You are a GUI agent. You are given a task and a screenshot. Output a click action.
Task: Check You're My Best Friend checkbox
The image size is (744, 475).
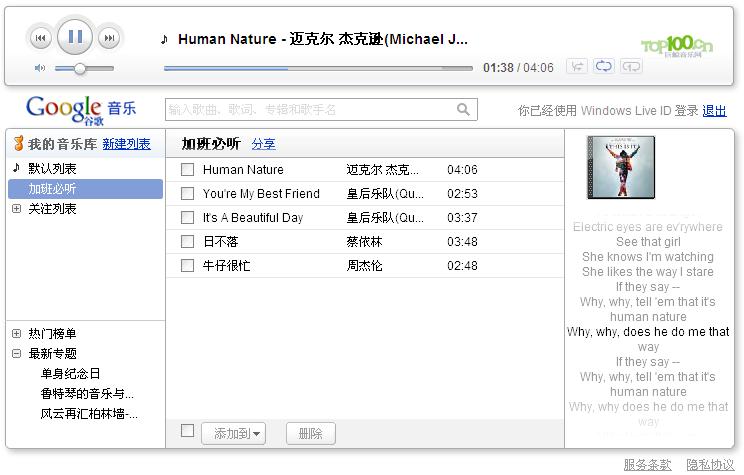coord(187,194)
